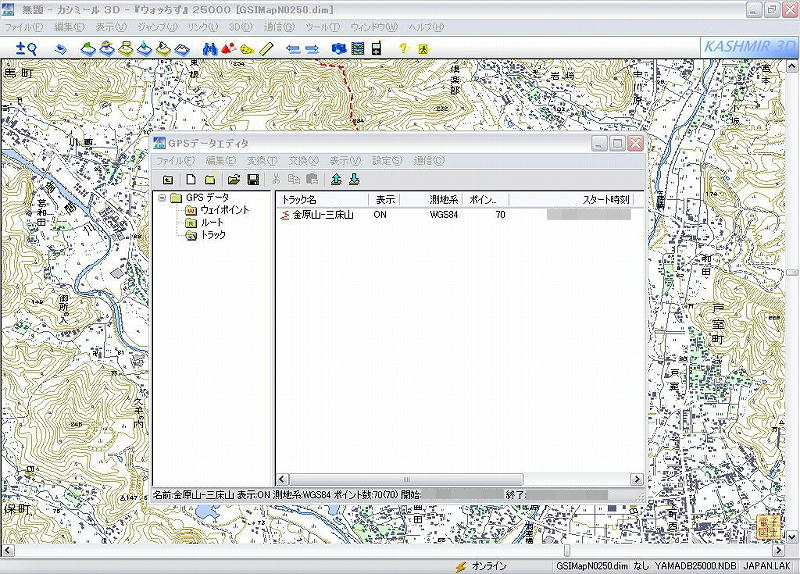Open GPS editor ファイル(F) menu

[175, 160]
